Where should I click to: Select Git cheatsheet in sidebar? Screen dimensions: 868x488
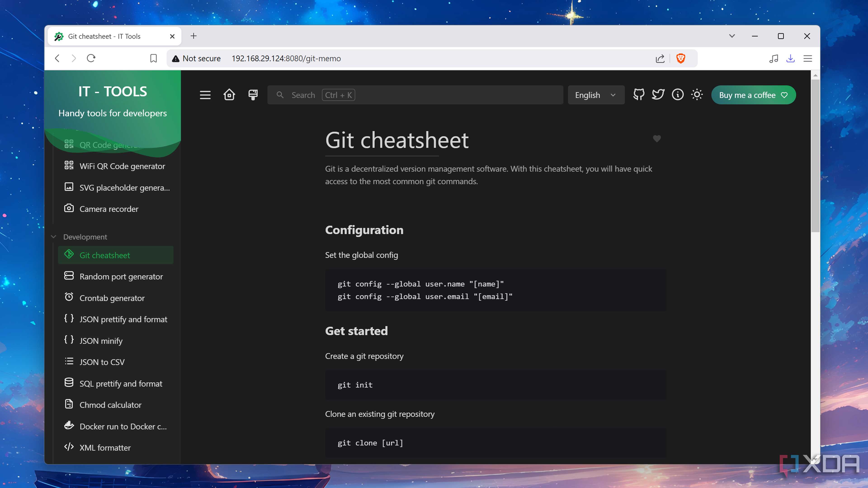pyautogui.click(x=116, y=255)
